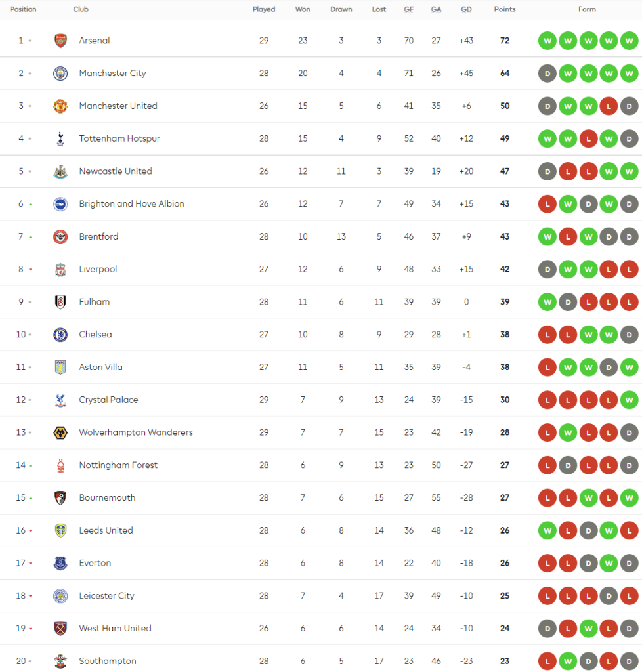642x672 pixels.
Task: Click the Everton club crest
Action: 60,563
